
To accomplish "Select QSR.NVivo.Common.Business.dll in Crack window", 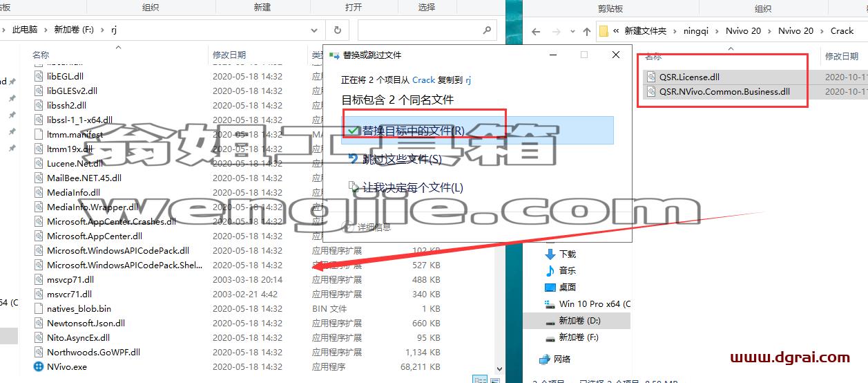I will tap(724, 91).
